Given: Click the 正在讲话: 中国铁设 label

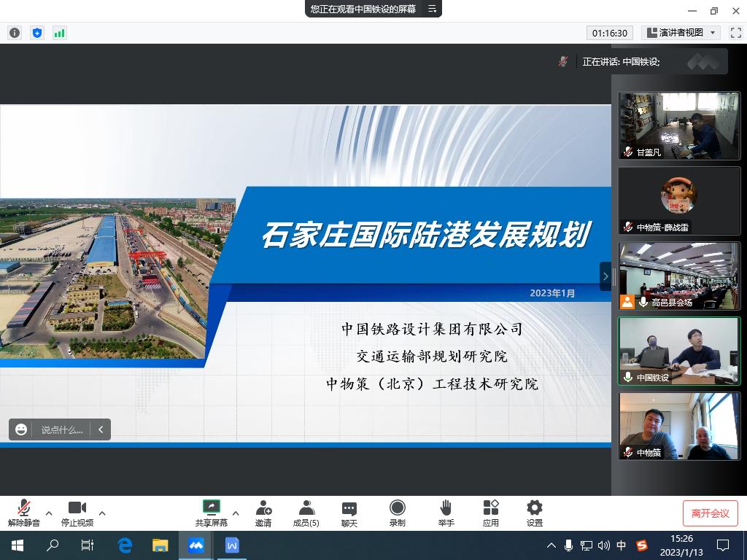Looking at the screenshot, I should (621, 61).
